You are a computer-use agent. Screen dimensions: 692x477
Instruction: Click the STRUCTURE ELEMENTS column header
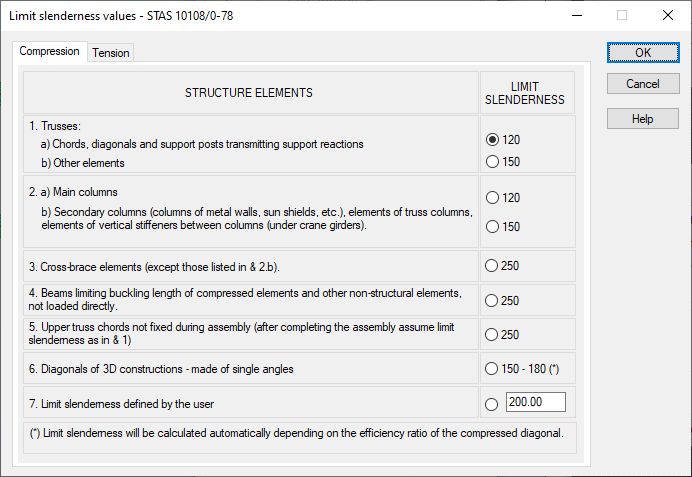[x=249, y=93]
